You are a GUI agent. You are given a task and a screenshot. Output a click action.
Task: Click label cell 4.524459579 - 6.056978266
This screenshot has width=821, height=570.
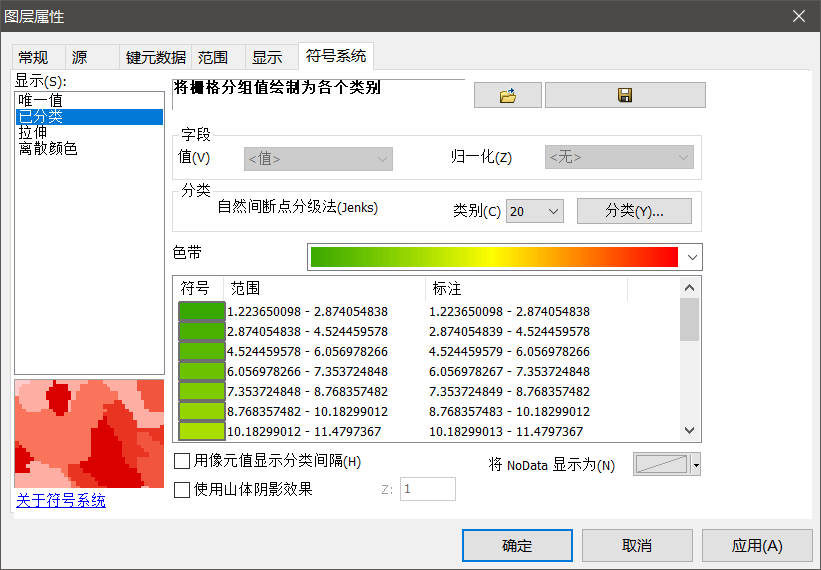pyautogui.click(x=509, y=351)
